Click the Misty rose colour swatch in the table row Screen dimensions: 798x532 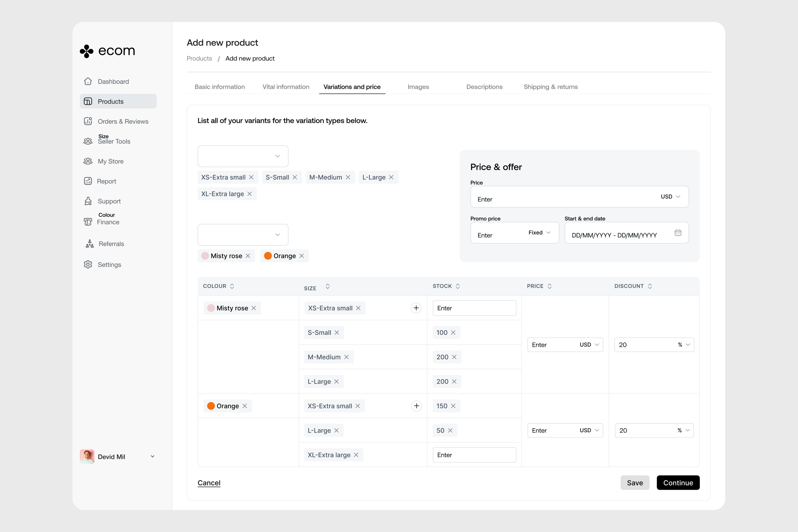tap(211, 308)
